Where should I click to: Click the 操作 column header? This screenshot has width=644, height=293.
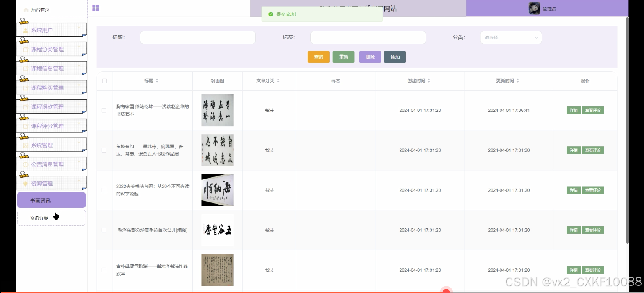[585, 81]
